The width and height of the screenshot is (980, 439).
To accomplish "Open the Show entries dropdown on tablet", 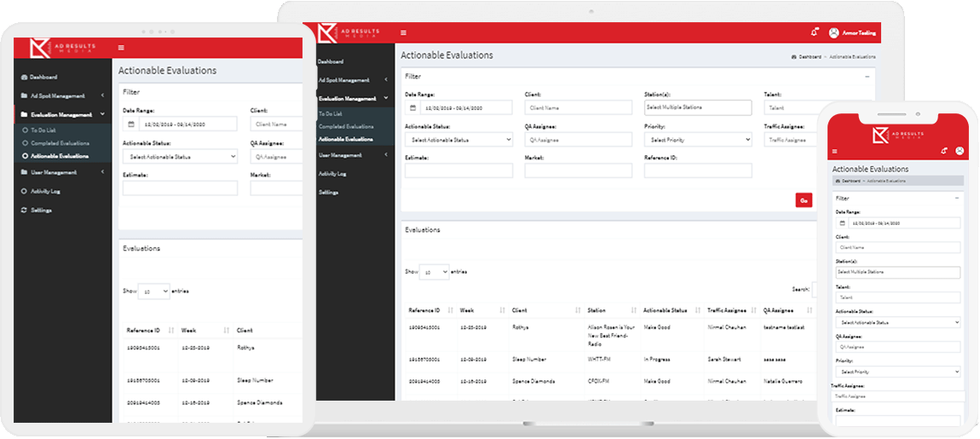I will click(x=153, y=292).
